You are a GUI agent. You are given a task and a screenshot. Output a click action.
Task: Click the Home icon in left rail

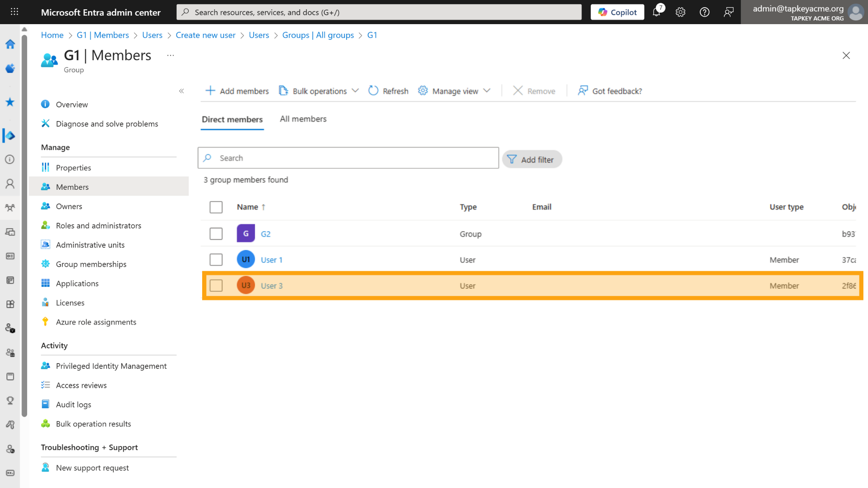[x=10, y=44]
